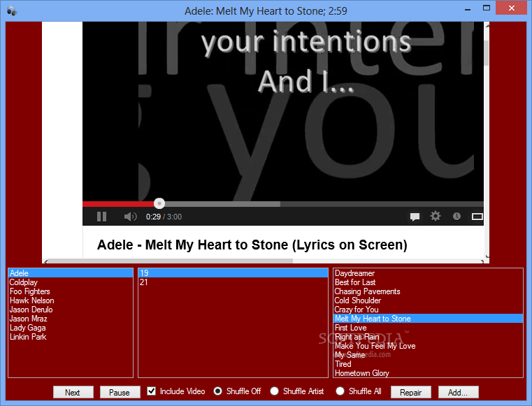
Task: Seek within the buffered gray part of the progress bar
Action: point(222,204)
